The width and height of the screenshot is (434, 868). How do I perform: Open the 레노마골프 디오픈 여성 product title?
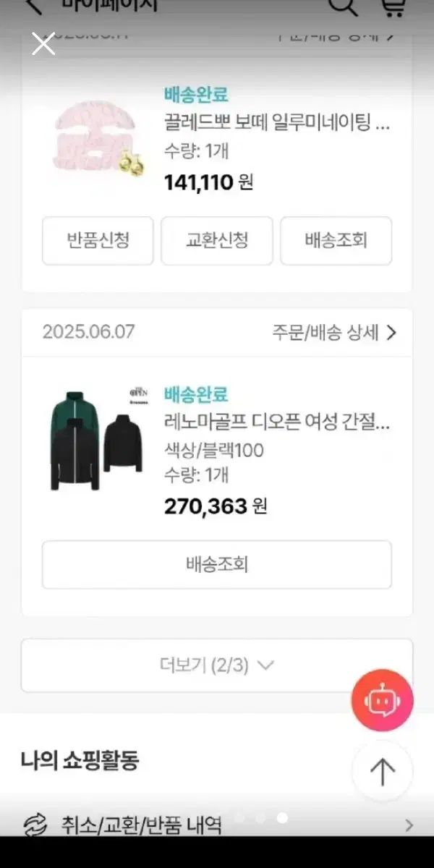click(x=278, y=422)
